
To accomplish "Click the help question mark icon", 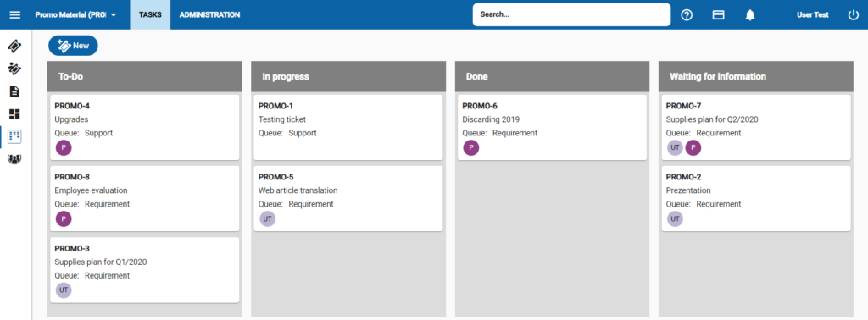I will (x=687, y=15).
